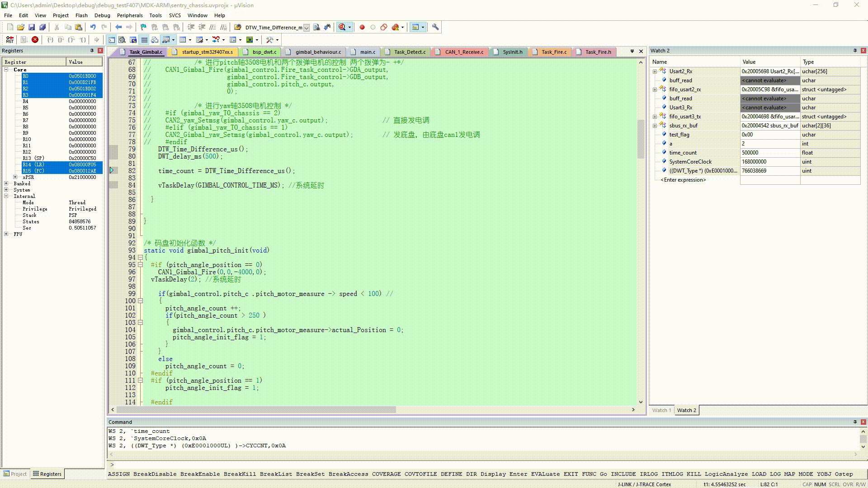Click the Save file icon
The width and height of the screenshot is (868, 488).
coord(32,27)
